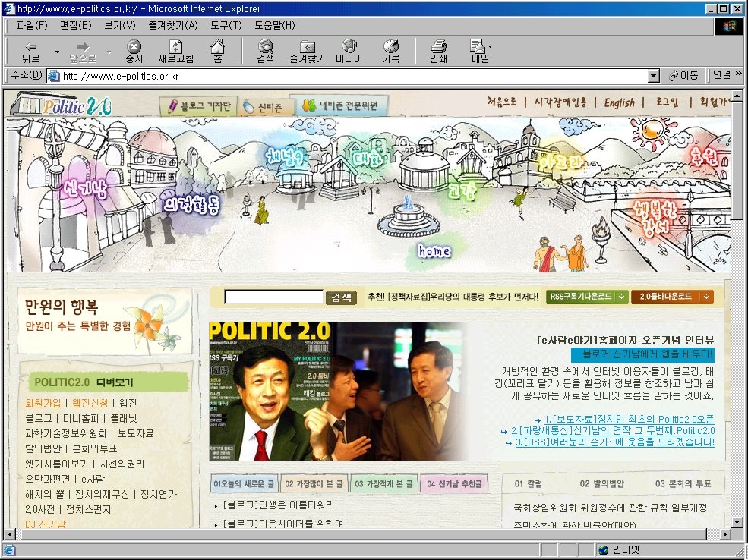Open the 파일(F) menu

(32, 26)
